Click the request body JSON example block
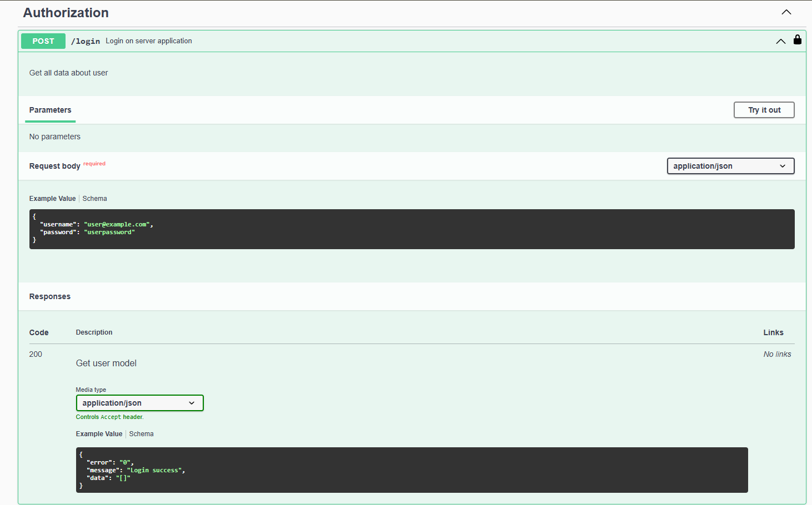The width and height of the screenshot is (812, 505). pos(412,229)
